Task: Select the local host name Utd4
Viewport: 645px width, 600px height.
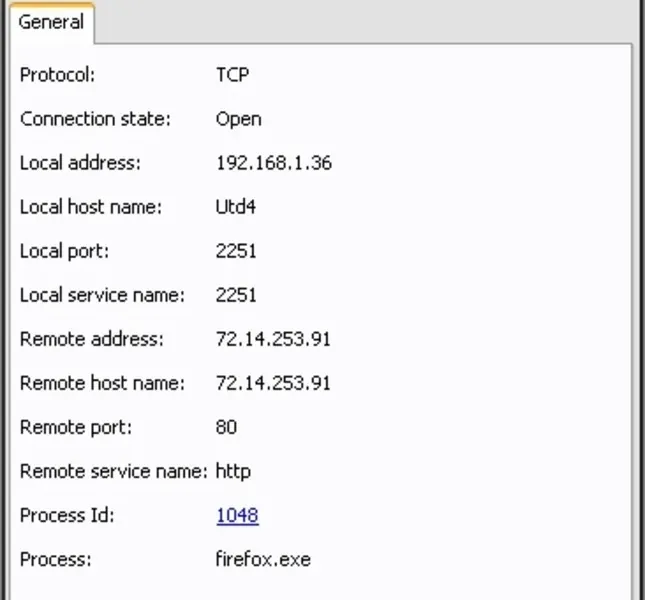Action: 238,207
